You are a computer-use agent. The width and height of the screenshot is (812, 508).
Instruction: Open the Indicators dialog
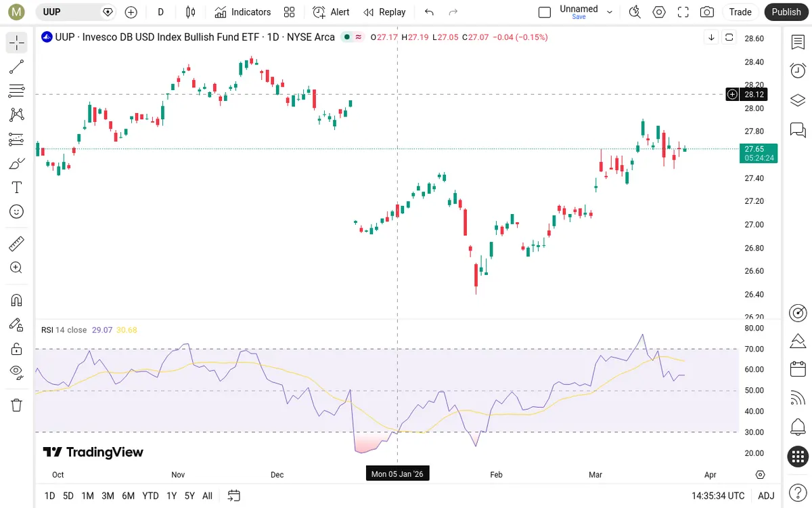pyautogui.click(x=243, y=12)
